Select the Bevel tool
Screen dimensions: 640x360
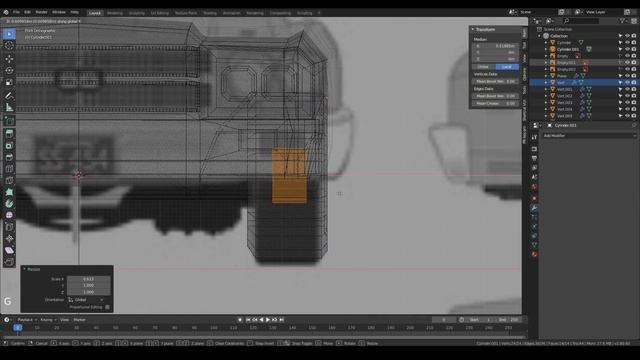pos(9,157)
